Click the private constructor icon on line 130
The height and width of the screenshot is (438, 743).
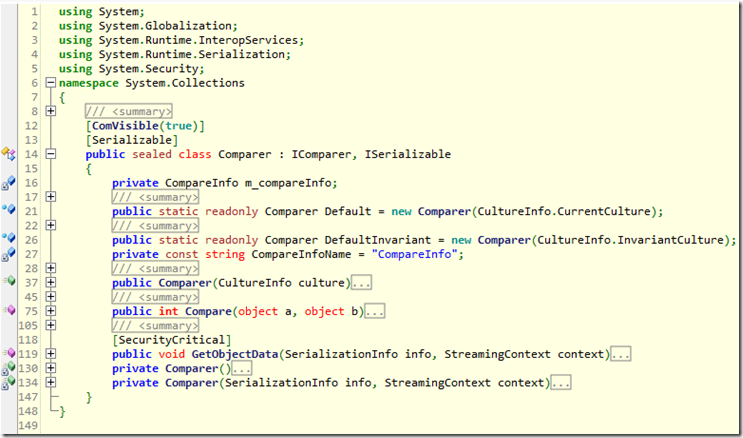pos(7,368)
